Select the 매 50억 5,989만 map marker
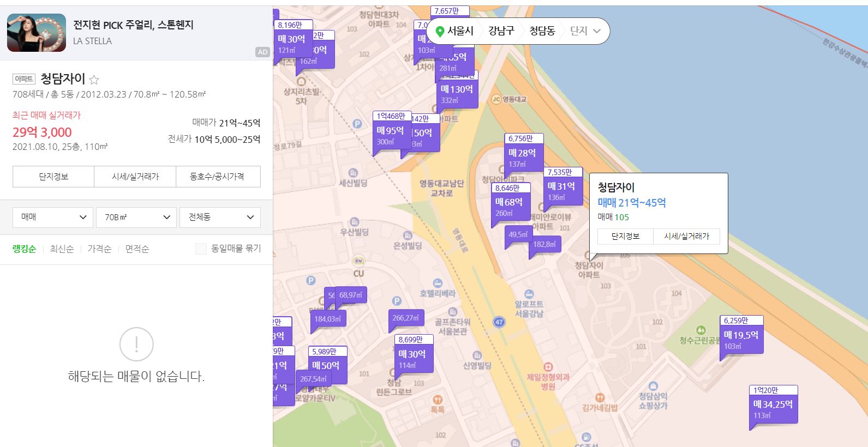868x447 pixels. tap(327, 366)
